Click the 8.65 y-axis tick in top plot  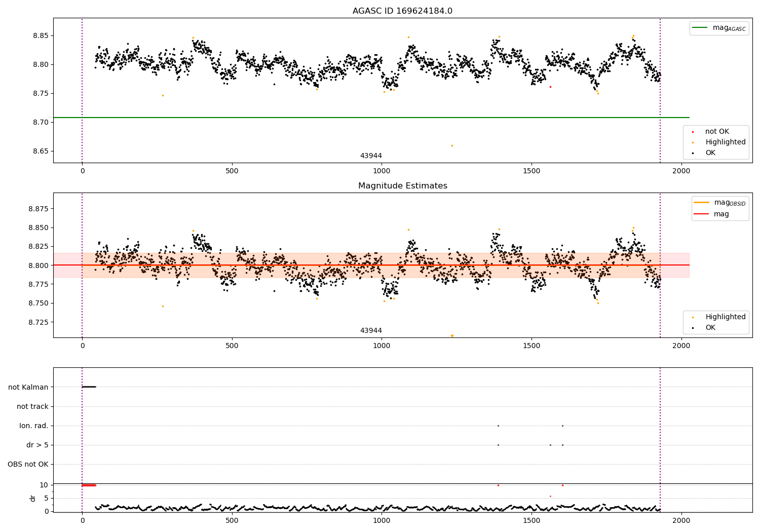pos(41,151)
